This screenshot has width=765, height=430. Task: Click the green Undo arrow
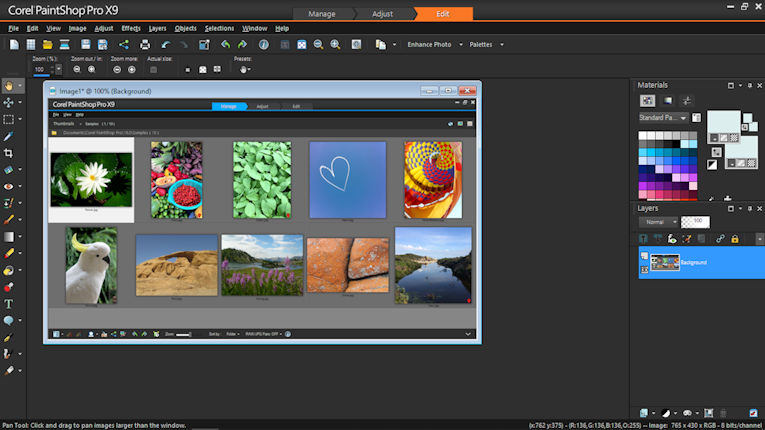tap(225, 44)
